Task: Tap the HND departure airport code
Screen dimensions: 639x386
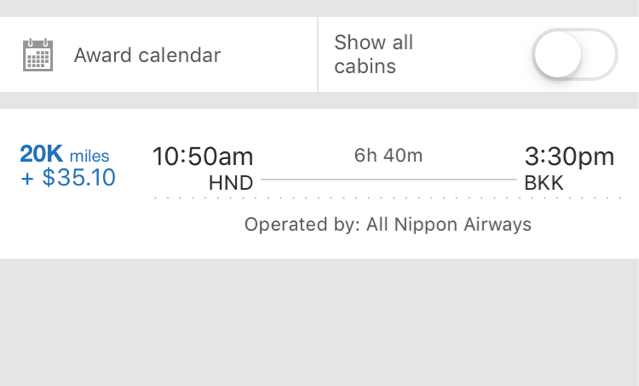Action: click(231, 183)
